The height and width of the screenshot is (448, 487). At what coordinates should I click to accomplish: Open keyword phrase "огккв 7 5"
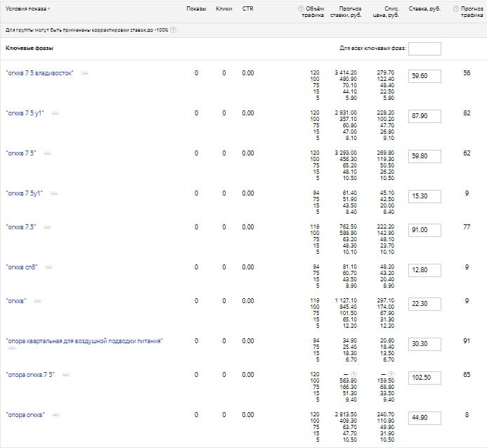(21, 153)
